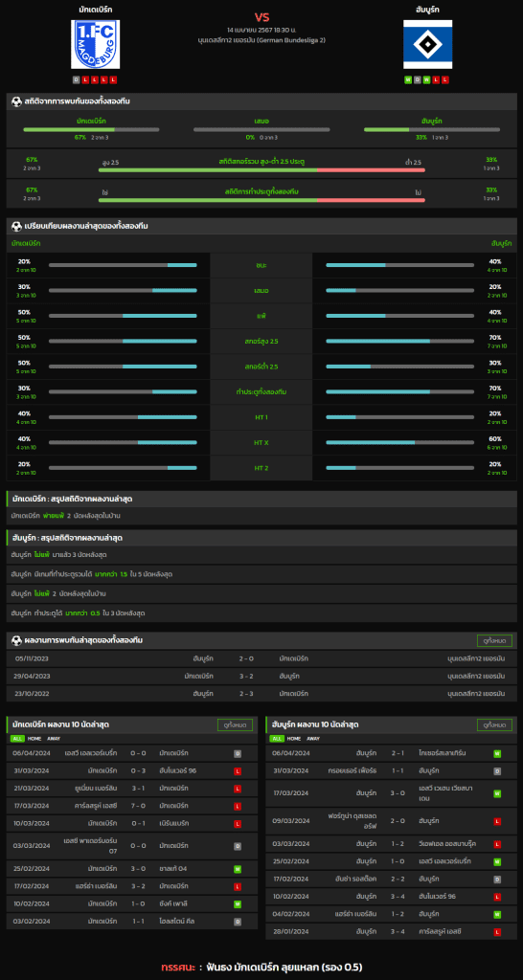The image size is (523, 980).
Task: Select ALL tab in Magdeburg last 10 matches
Action: [x=16, y=739]
